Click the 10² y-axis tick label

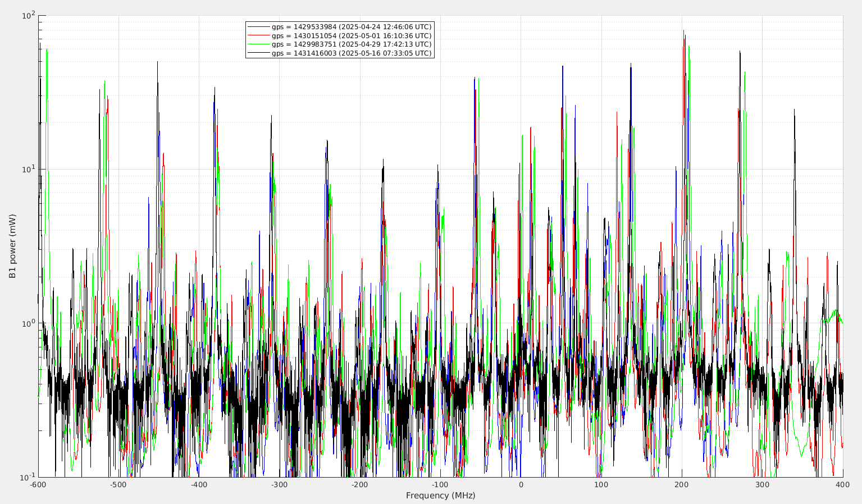(x=28, y=15)
